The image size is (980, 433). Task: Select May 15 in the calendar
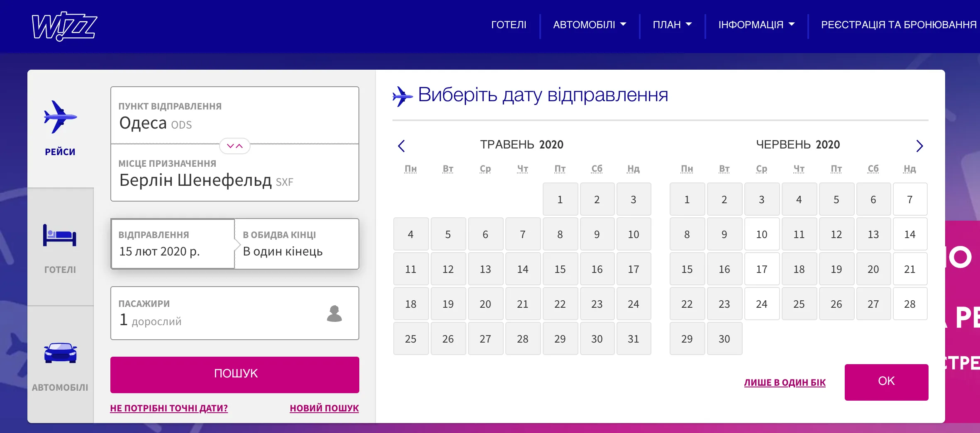pos(560,269)
